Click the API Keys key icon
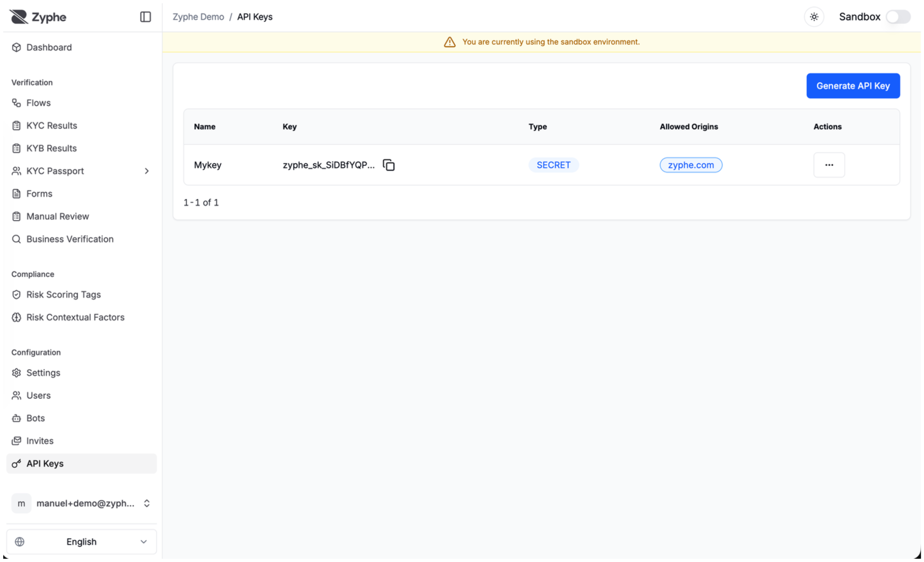This screenshot has height=562, width=924. tap(16, 464)
